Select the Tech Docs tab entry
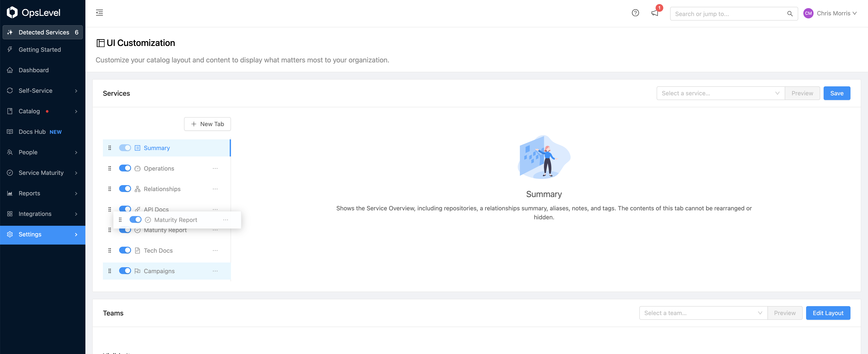The image size is (868, 354). pos(167,250)
